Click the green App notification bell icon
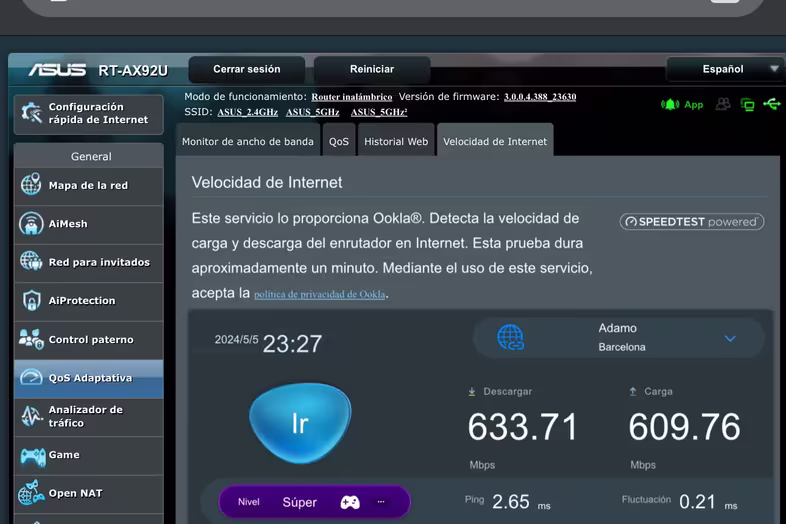 670,105
